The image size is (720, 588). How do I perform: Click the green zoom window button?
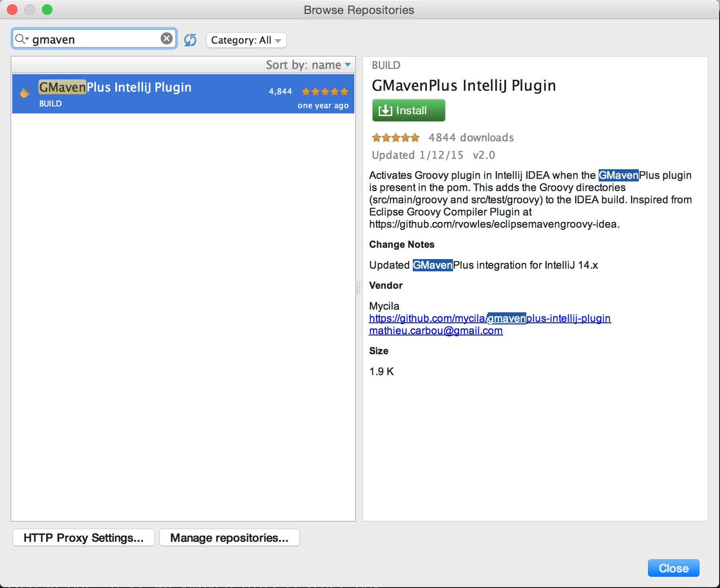point(47,9)
